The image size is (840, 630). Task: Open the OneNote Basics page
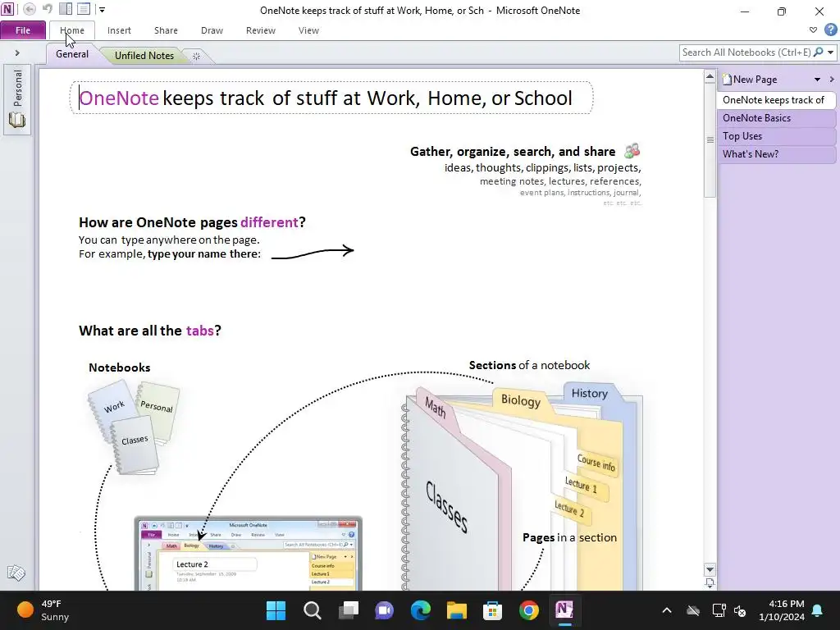[x=776, y=118]
